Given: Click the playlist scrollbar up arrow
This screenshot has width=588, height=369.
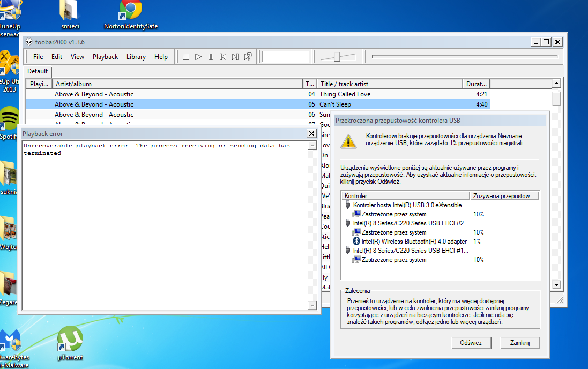Looking at the screenshot, I should coord(556,83).
